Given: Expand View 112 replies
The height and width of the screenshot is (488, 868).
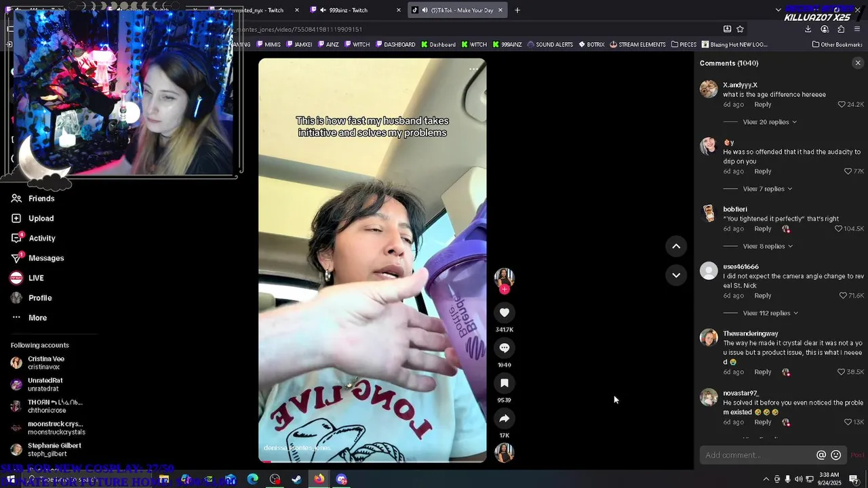Looking at the screenshot, I should tap(770, 313).
